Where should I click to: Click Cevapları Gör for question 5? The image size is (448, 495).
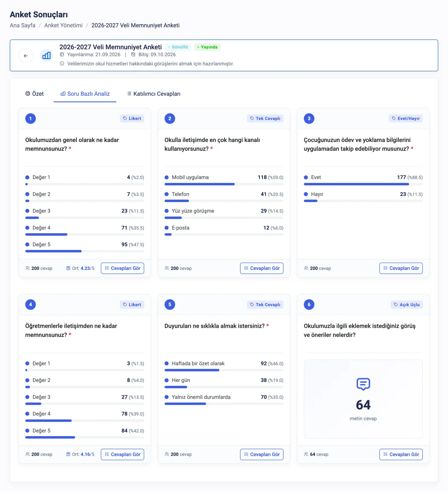tap(262, 454)
